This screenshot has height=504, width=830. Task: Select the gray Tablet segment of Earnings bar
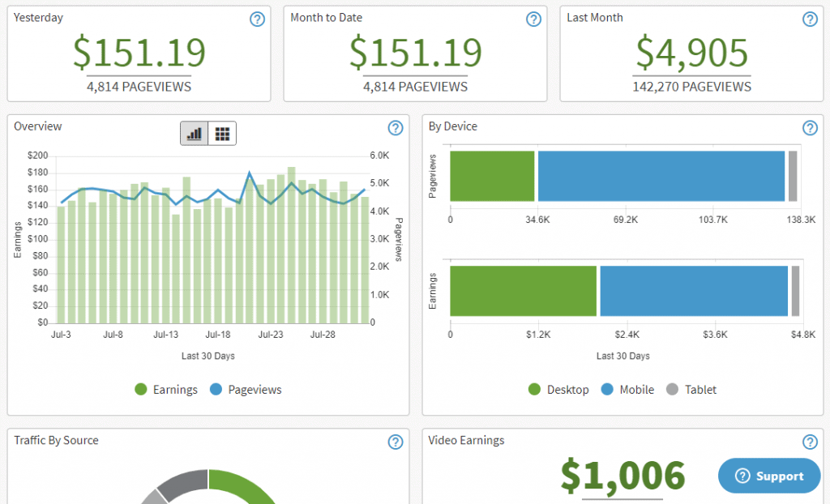pos(795,291)
